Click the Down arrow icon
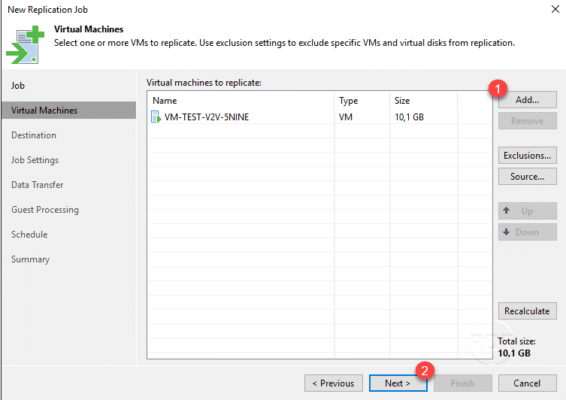The width and height of the screenshot is (566, 400). 506,232
